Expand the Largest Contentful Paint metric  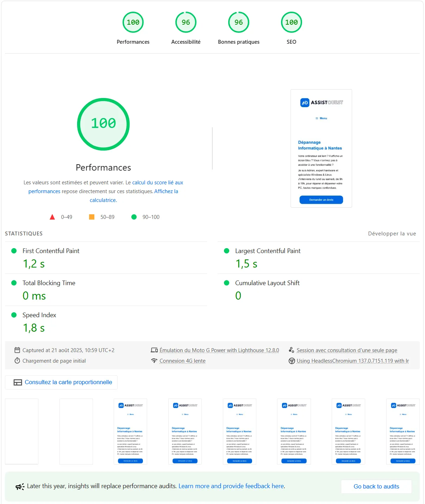tap(268, 251)
